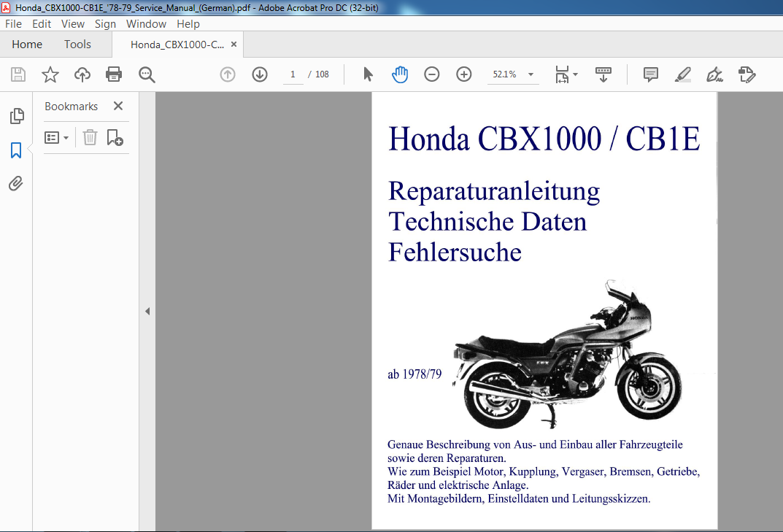This screenshot has width=783, height=532.
Task: Click the 52.1% zoom value field
Action: tap(504, 74)
